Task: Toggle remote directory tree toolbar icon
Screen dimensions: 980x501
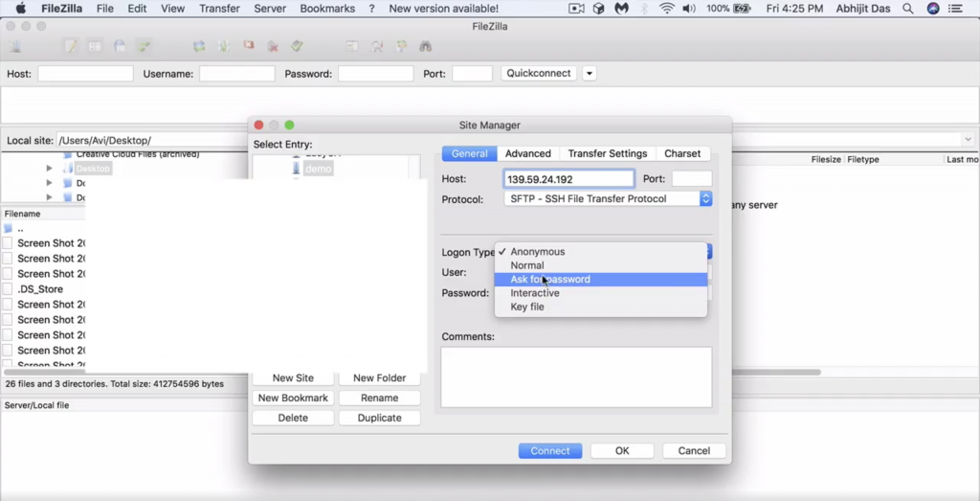Action: click(120, 46)
